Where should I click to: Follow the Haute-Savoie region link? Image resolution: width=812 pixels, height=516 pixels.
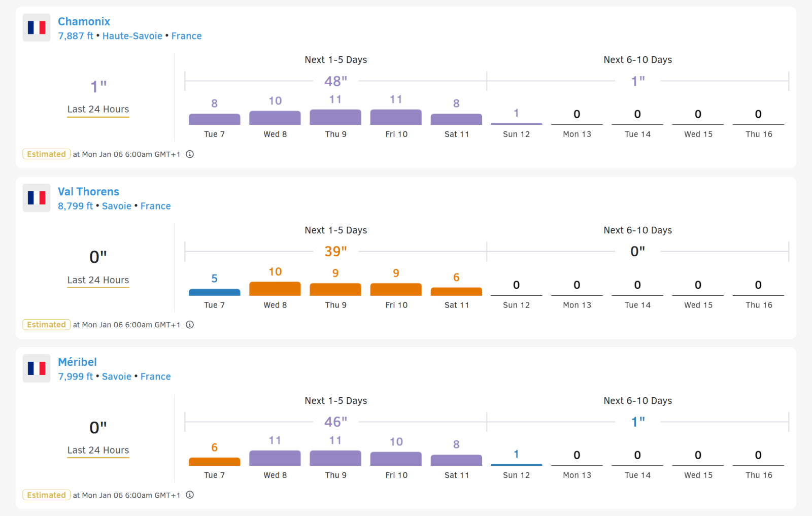pyautogui.click(x=132, y=36)
